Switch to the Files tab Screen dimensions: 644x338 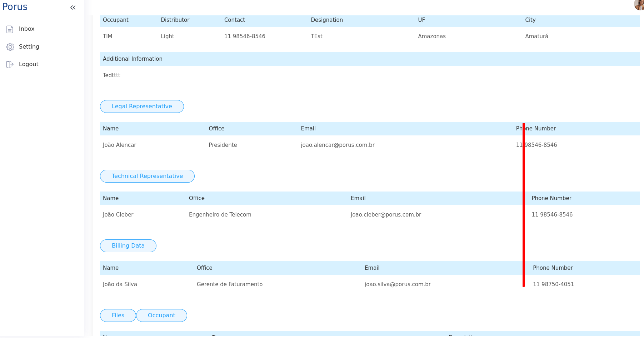(118, 315)
